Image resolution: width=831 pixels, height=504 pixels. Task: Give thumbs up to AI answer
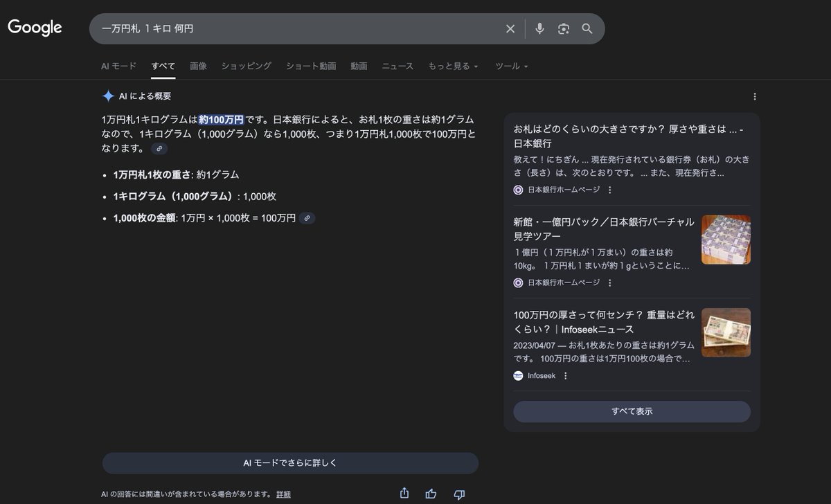tap(431, 494)
